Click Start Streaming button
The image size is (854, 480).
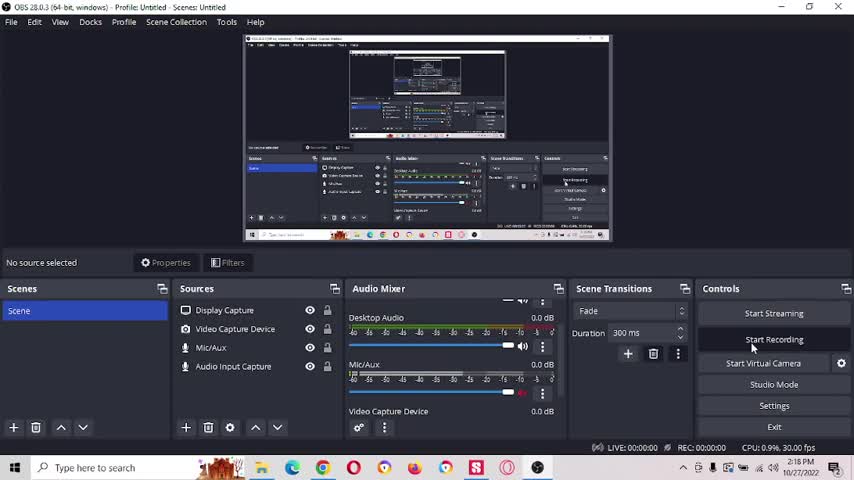pyautogui.click(x=774, y=314)
